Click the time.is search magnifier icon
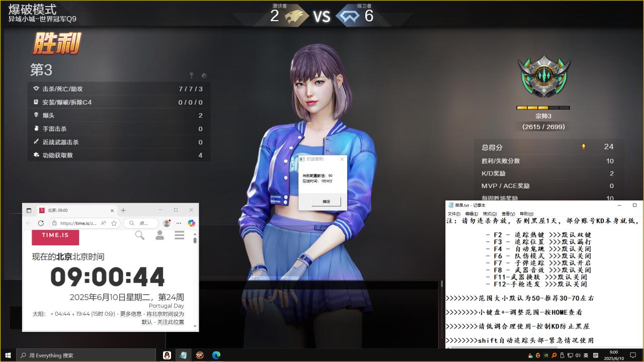The width and height of the screenshot is (644, 362). pyautogui.click(x=140, y=235)
